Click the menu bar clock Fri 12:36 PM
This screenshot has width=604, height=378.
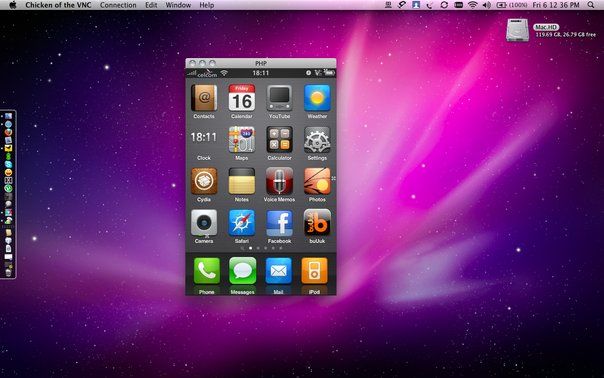click(x=556, y=5)
